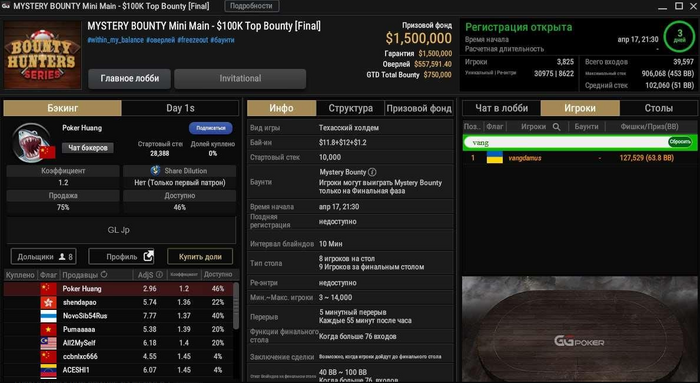Select seller row Pumaaaaa
700x383 pixels.
118,329
